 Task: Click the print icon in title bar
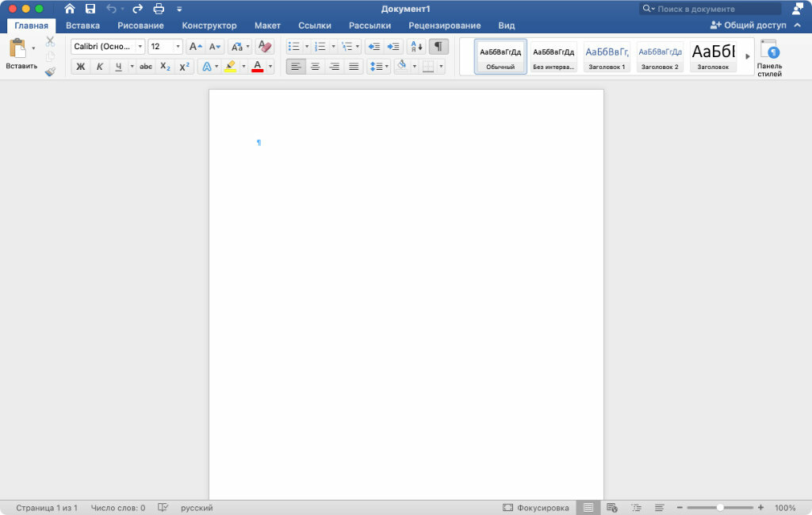click(158, 9)
